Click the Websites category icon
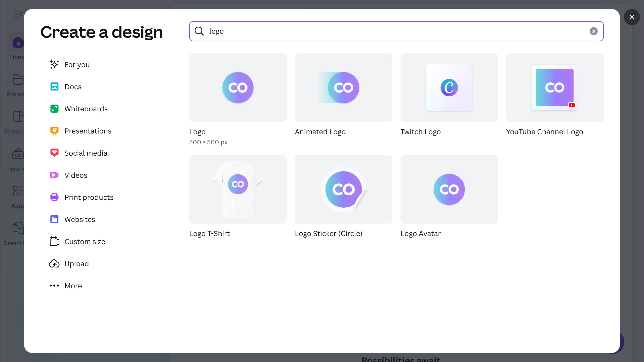Viewport: 644px width, 362px height. pyautogui.click(x=54, y=219)
